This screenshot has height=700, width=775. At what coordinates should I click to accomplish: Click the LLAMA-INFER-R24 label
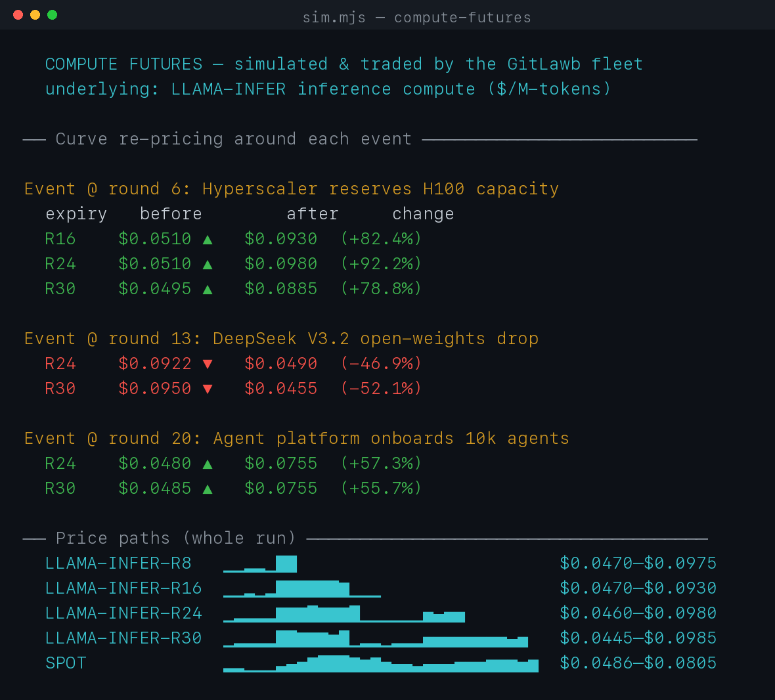(x=123, y=613)
